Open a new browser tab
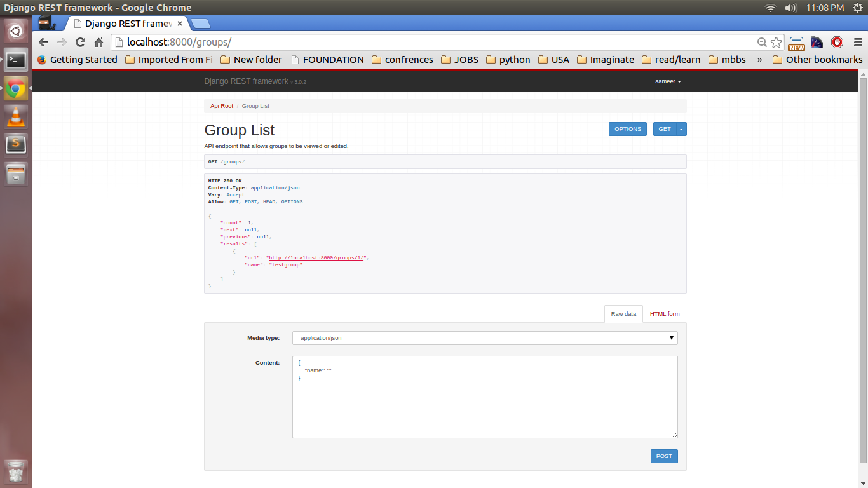Image resolution: width=868 pixels, height=488 pixels. pos(201,24)
